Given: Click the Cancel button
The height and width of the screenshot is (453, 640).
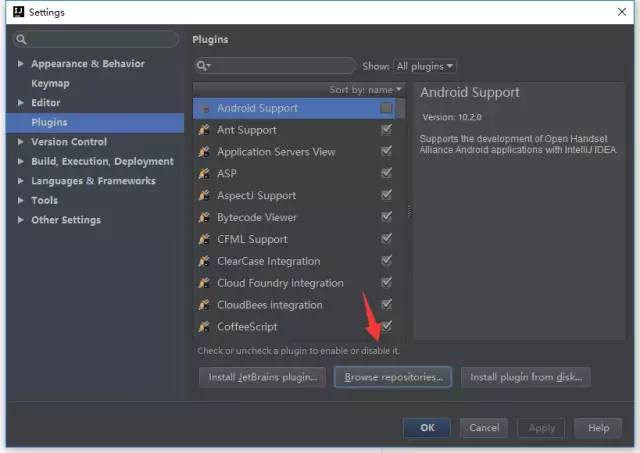Looking at the screenshot, I should tap(484, 428).
